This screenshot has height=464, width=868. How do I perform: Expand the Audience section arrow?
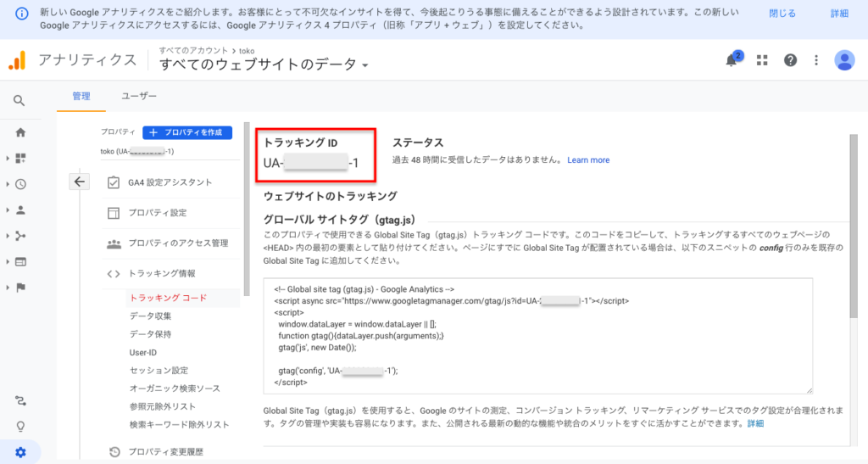pos(8,210)
